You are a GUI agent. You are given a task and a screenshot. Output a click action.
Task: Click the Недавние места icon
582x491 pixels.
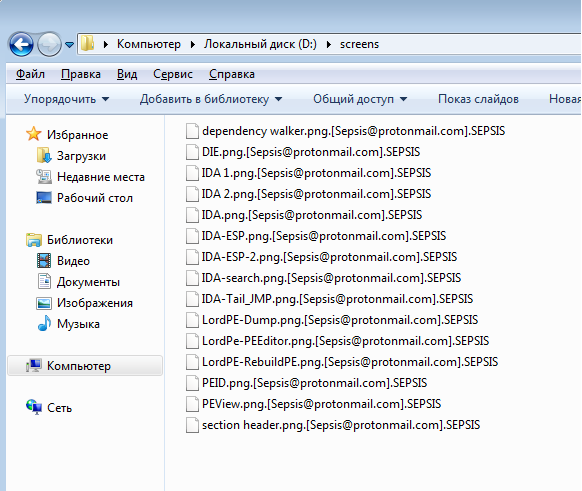pos(44,177)
